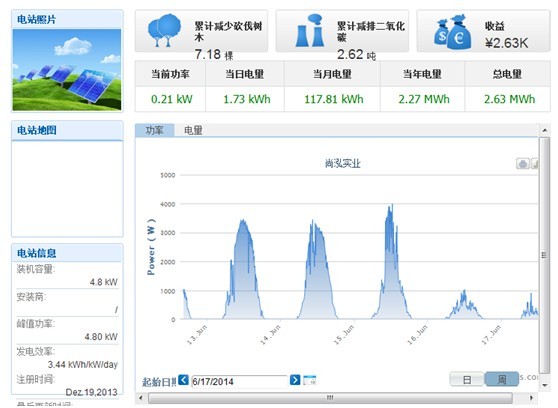Viewport: 558px width, 408px height.
Task: Click the horizontal scrollbar left arrow
Action: [x=141, y=398]
